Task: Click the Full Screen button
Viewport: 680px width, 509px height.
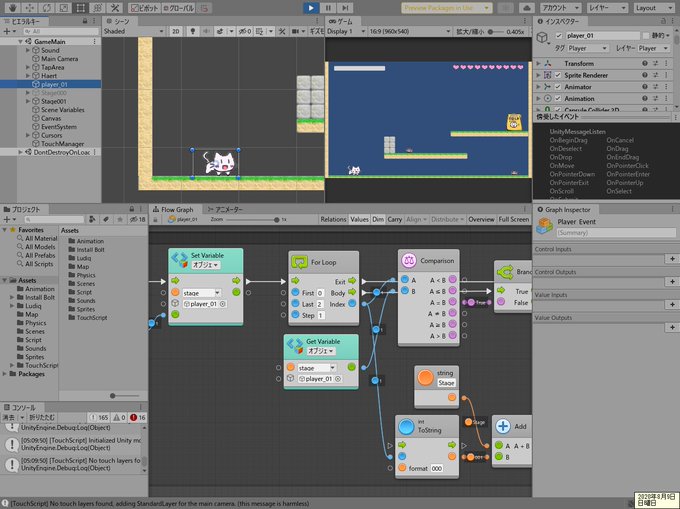Action: click(x=513, y=219)
